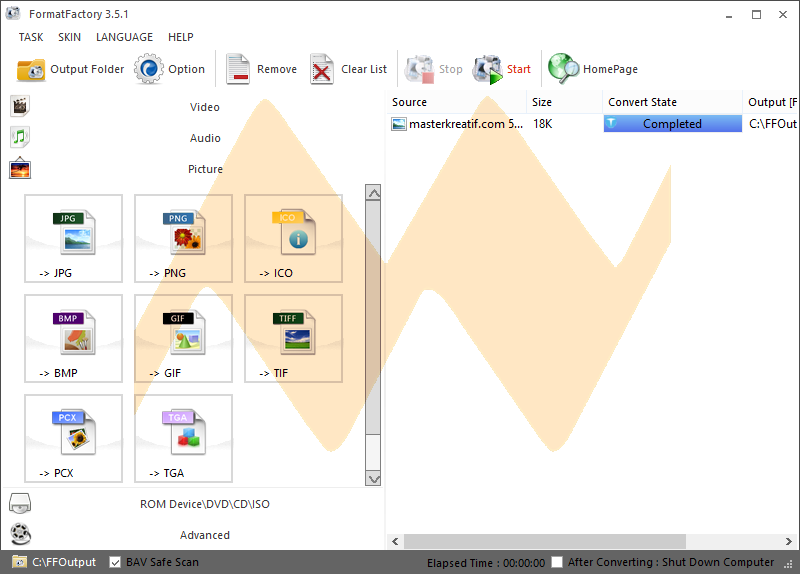Click the Elapsed Time : 00:00:00 status text
Screen dimensions: 800x574
tap(486, 563)
